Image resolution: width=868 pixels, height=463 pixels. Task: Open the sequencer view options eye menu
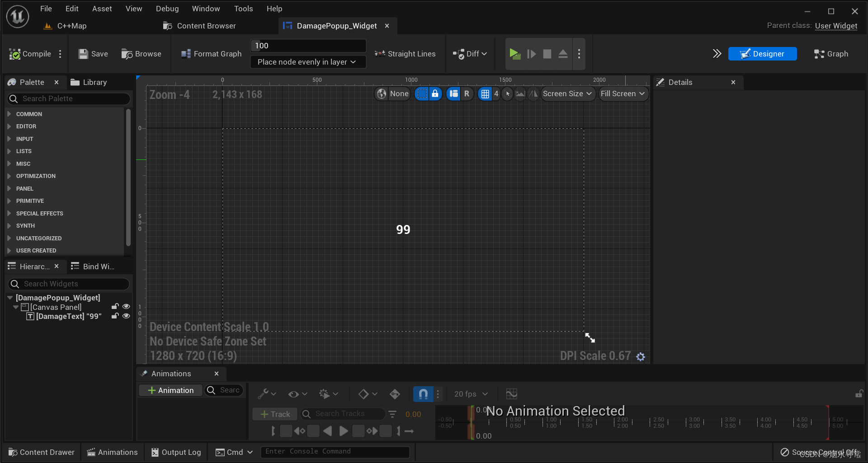[298, 394]
